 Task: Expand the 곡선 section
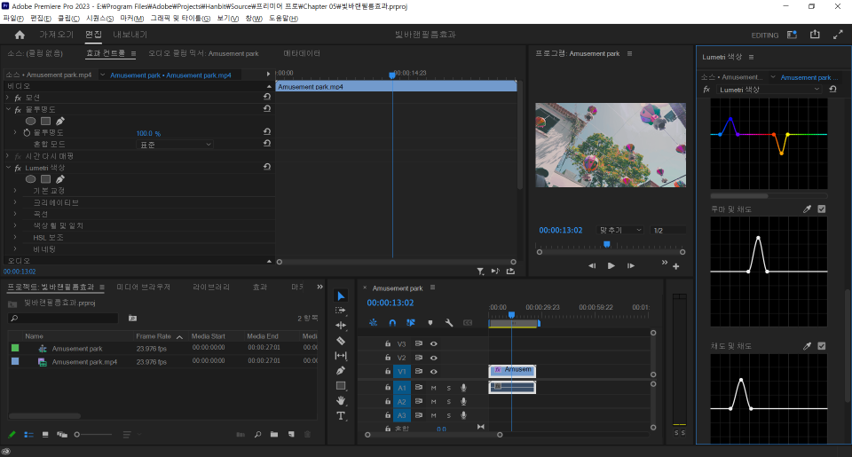tap(15, 214)
